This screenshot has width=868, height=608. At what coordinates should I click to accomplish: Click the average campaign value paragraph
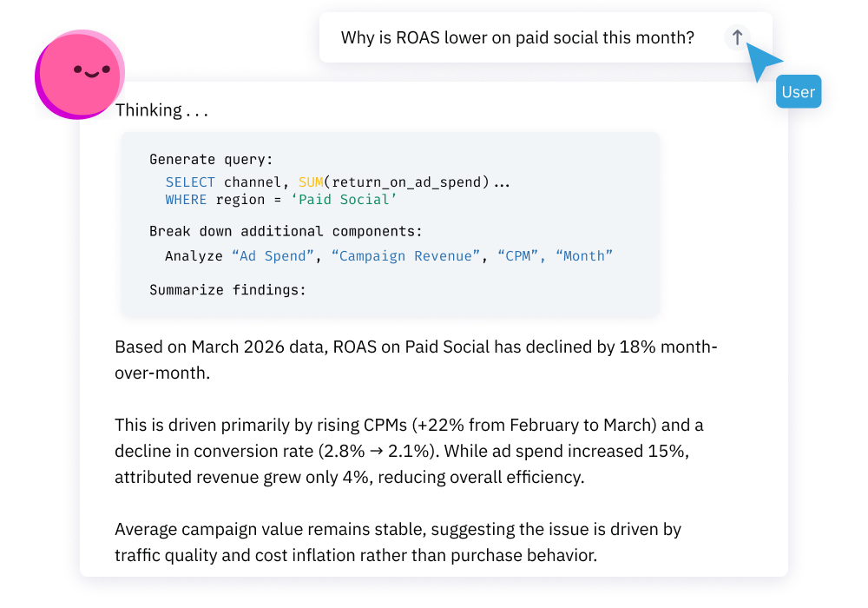(398, 542)
